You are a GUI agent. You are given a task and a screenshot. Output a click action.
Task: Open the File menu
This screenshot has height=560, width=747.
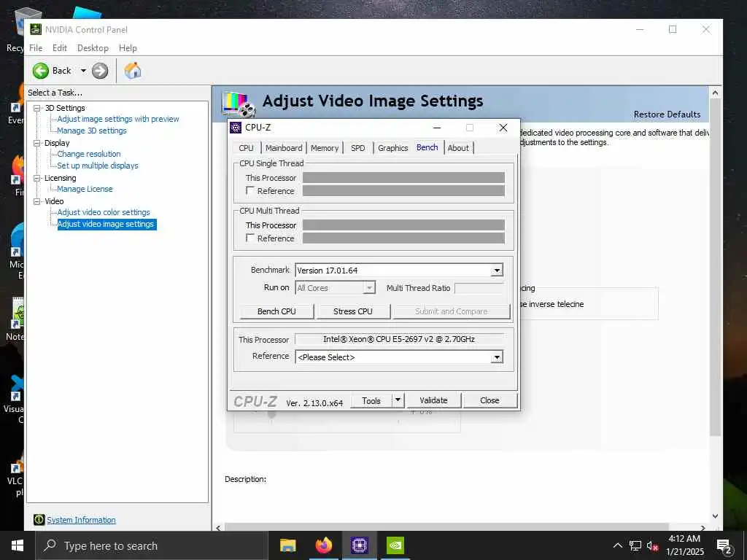tap(36, 48)
